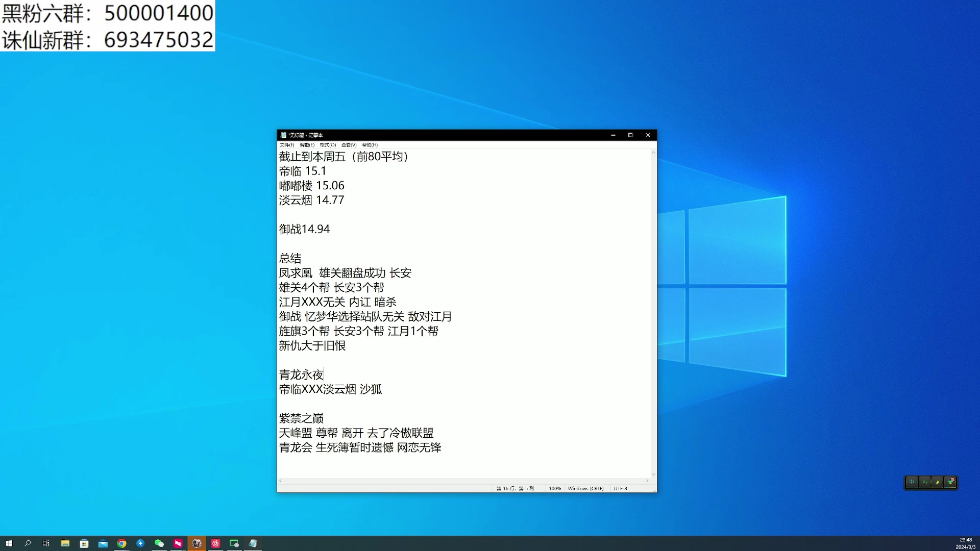Open the 编辑(E) menu
Image resolution: width=980 pixels, height=551 pixels.
coord(307,145)
